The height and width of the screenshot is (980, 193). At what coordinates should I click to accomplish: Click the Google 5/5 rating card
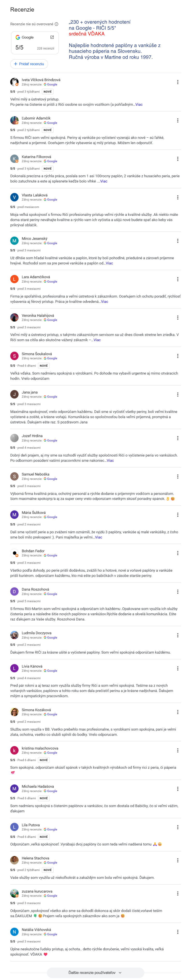click(35, 43)
